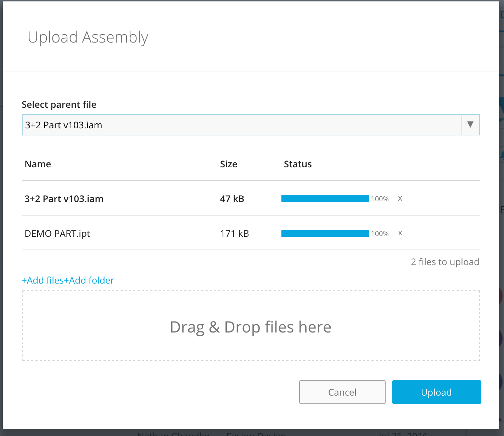Screen dimensions: 504x436
Task: Click the Status column header
Action: point(298,164)
